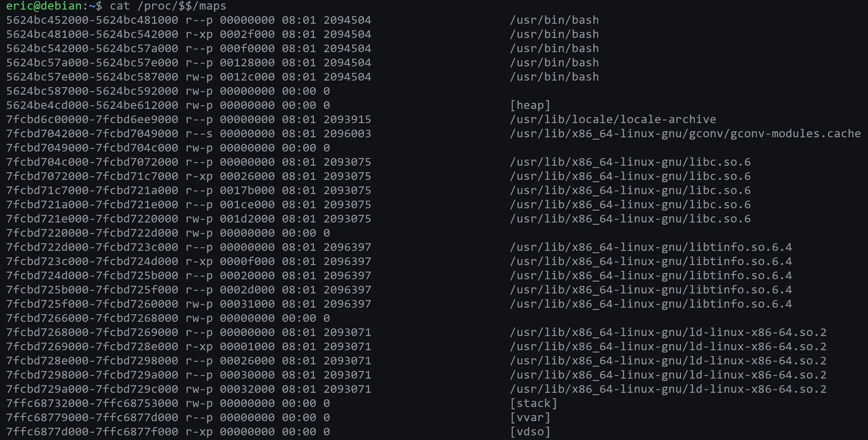Click the eric@debian shell prompt
Viewport: 868px width, 440px height.
coord(54,6)
